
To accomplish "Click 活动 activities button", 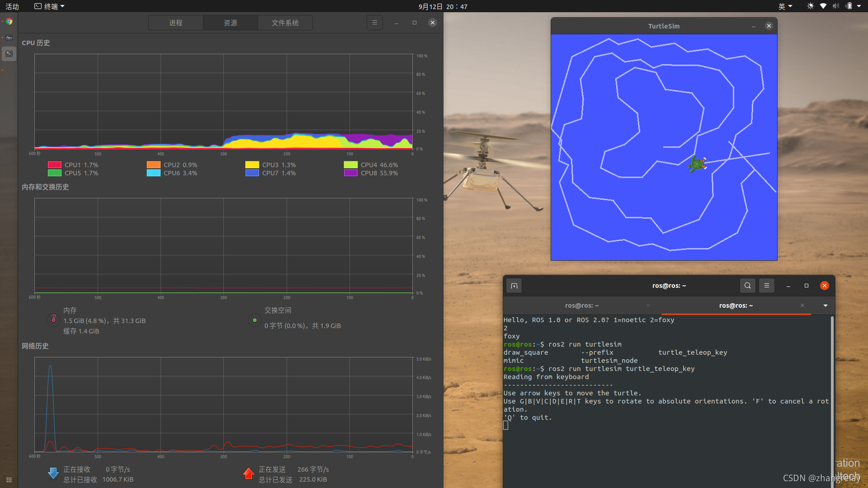I will pos(12,6).
